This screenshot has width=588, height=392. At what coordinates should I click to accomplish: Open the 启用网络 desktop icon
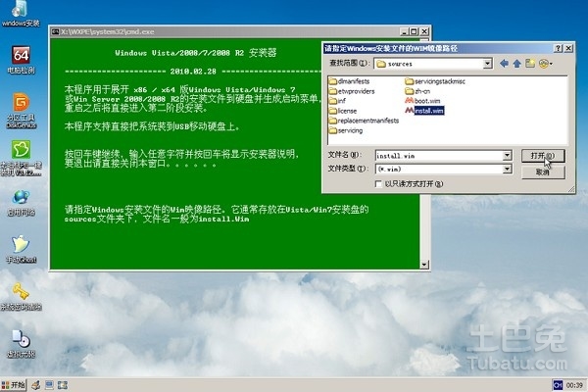(21, 203)
